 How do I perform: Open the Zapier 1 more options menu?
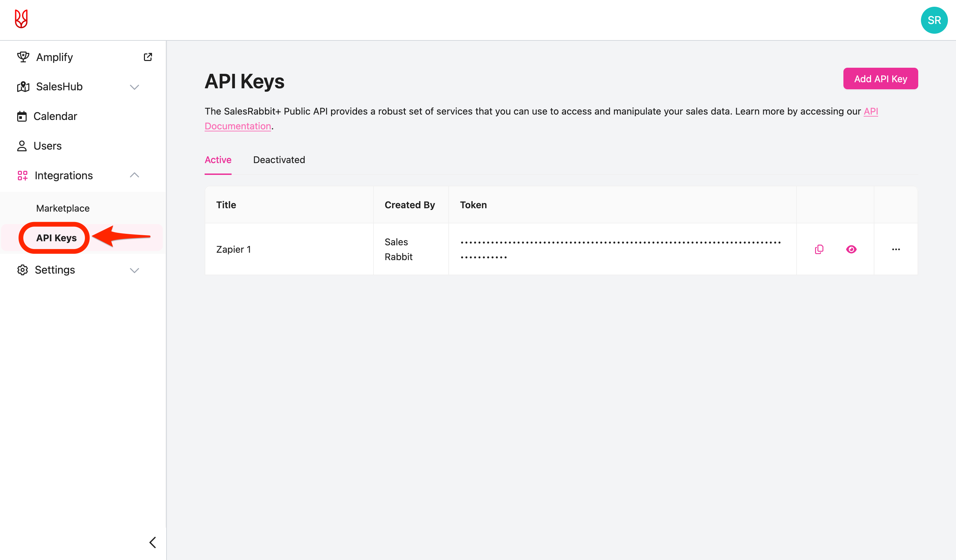click(896, 249)
